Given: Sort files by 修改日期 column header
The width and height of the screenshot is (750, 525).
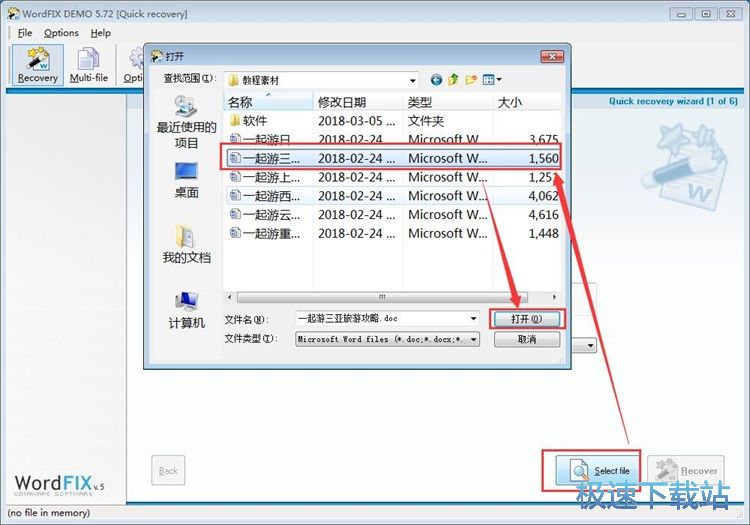Looking at the screenshot, I should pyautogui.click(x=358, y=102).
